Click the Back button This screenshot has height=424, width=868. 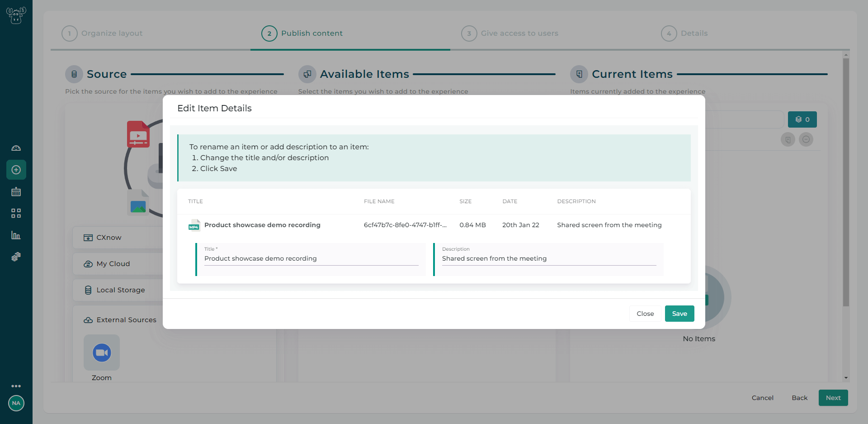[x=800, y=398]
